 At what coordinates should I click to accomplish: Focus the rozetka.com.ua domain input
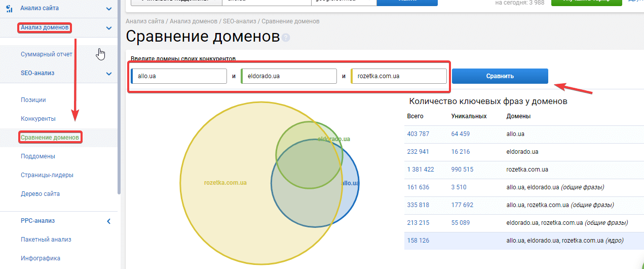(399, 76)
